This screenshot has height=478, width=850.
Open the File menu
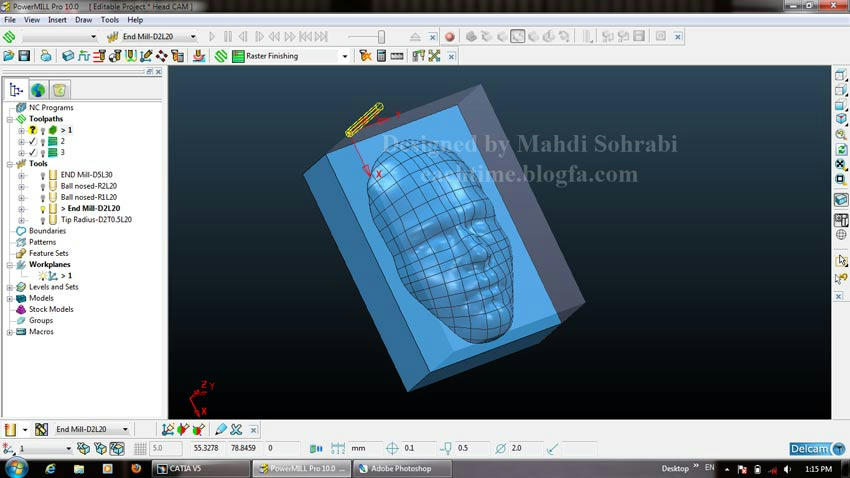(x=10, y=20)
